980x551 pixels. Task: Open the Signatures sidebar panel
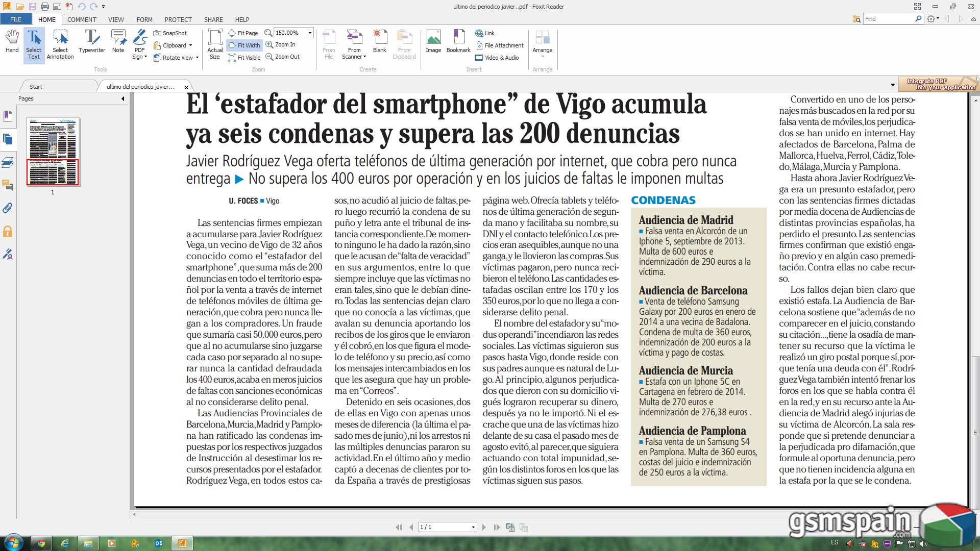point(8,254)
